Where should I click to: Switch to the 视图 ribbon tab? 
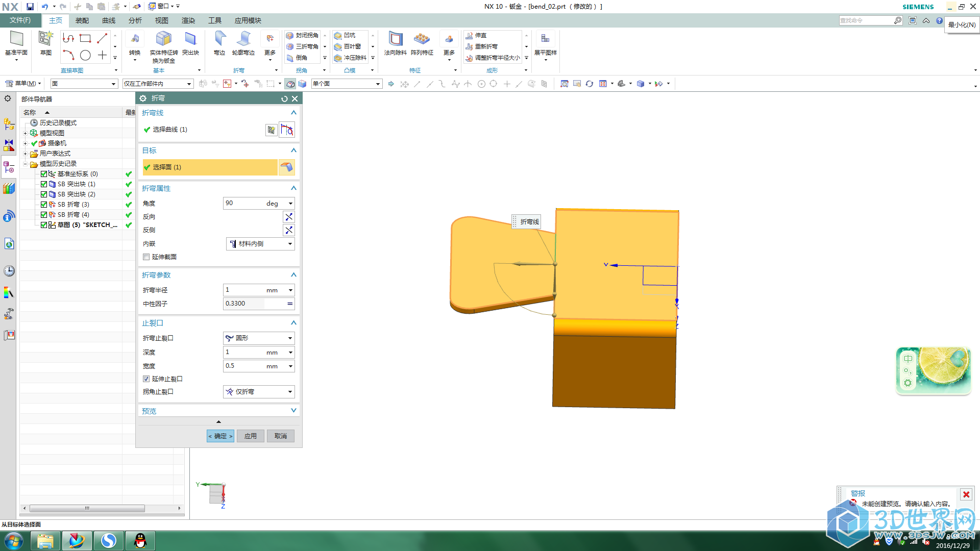[x=162, y=20]
